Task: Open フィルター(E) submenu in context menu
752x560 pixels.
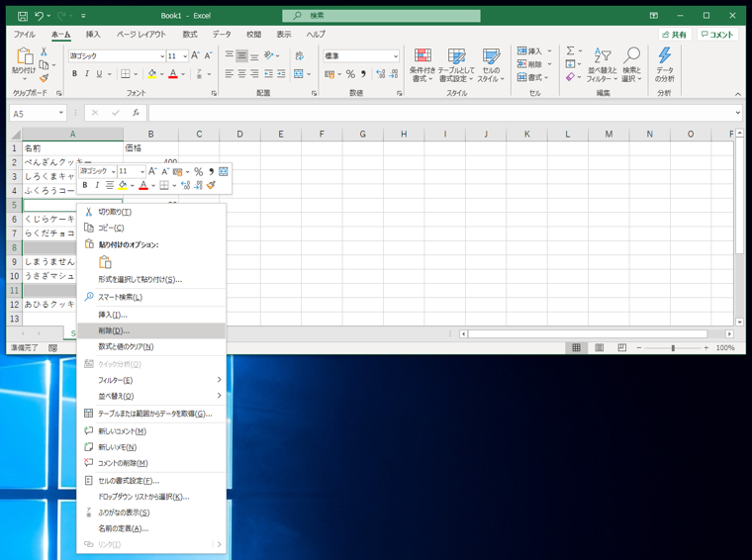Action: point(151,380)
